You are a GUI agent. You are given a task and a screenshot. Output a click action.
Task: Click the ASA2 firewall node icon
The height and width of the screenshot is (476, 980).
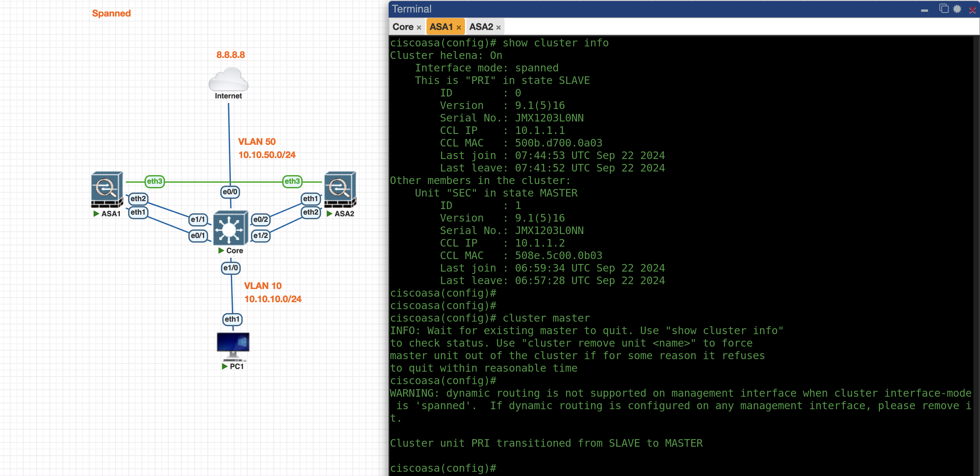pyautogui.click(x=340, y=189)
